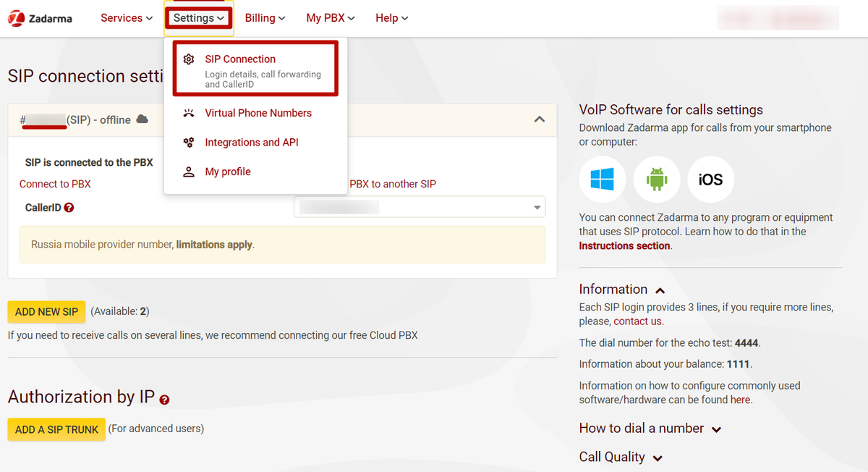Screen dimensions: 868x472
Task: Click the SIP Connection gear icon
Action: (x=189, y=59)
